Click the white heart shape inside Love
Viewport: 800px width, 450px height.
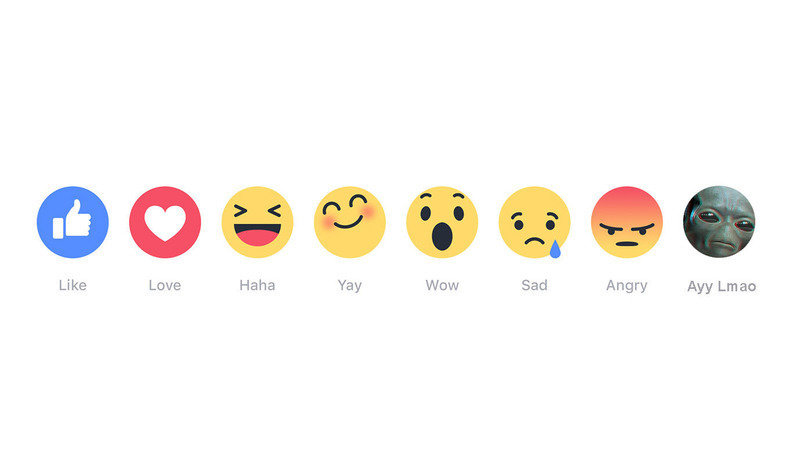click(x=165, y=223)
